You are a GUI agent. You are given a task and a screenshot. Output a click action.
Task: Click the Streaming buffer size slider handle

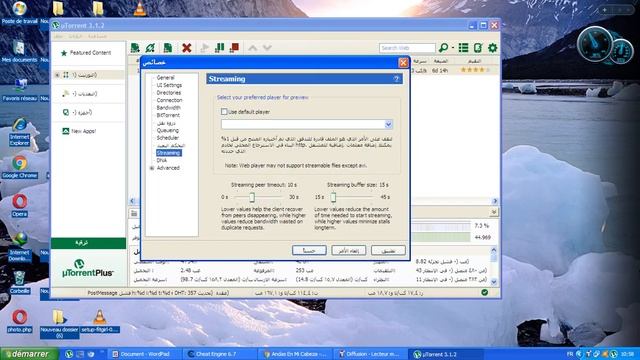point(333,198)
